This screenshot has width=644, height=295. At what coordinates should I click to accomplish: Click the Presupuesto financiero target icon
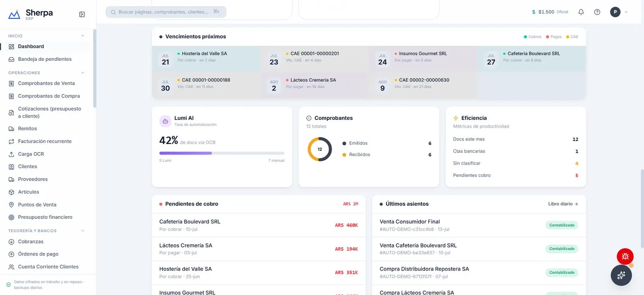[11, 217]
